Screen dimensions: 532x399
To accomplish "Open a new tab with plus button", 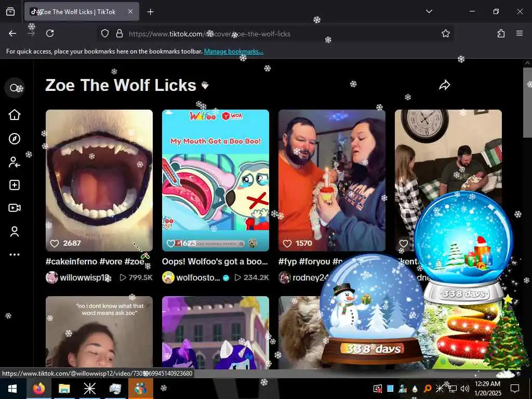I will click(x=150, y=12).
